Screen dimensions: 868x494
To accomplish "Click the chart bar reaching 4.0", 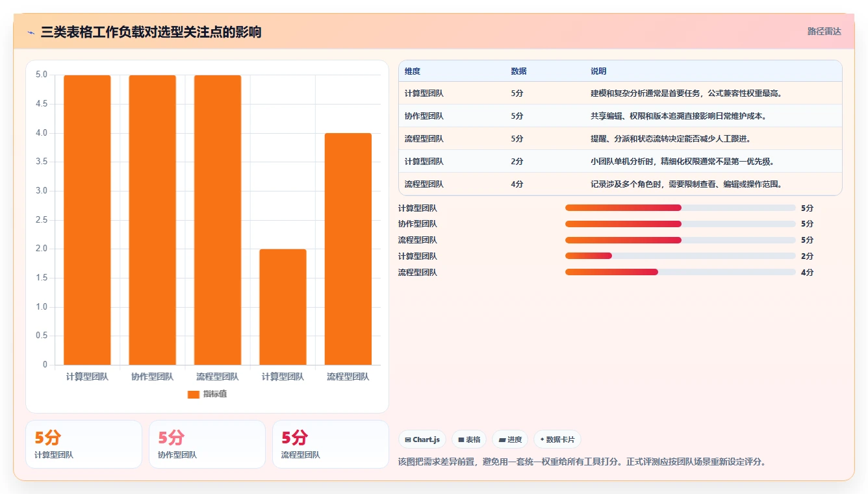I will pyautogui.click(x=348, y=249).
